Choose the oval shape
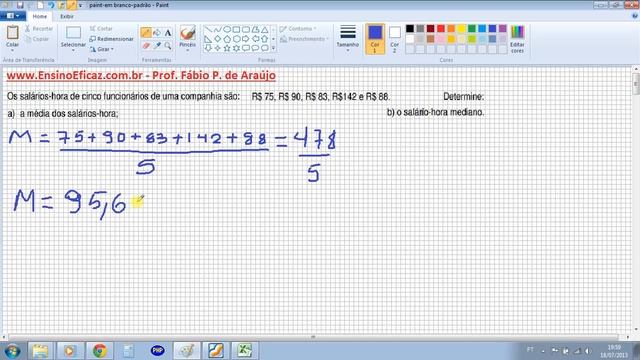This screenshot has width=640, height=360. click(227, 30)
